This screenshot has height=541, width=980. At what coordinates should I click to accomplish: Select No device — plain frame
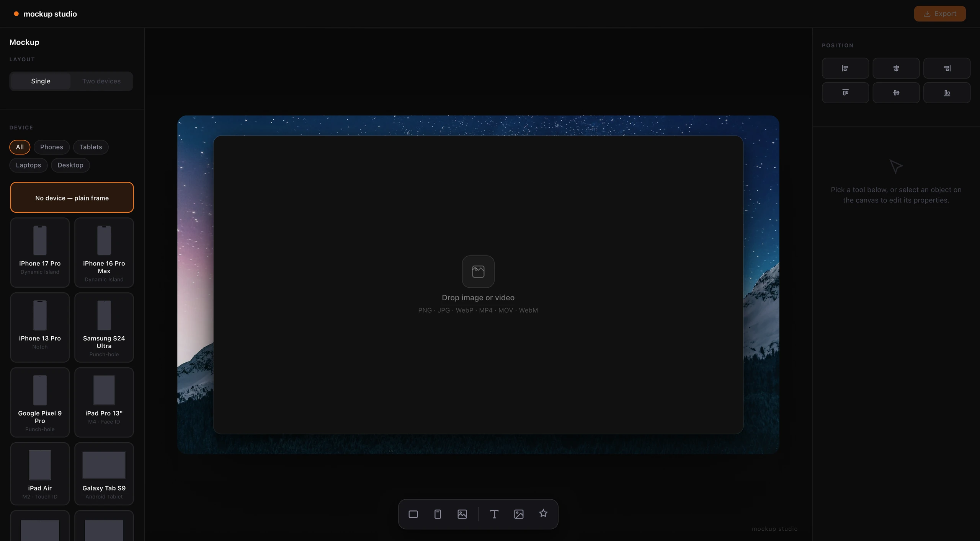click(72, 197)
